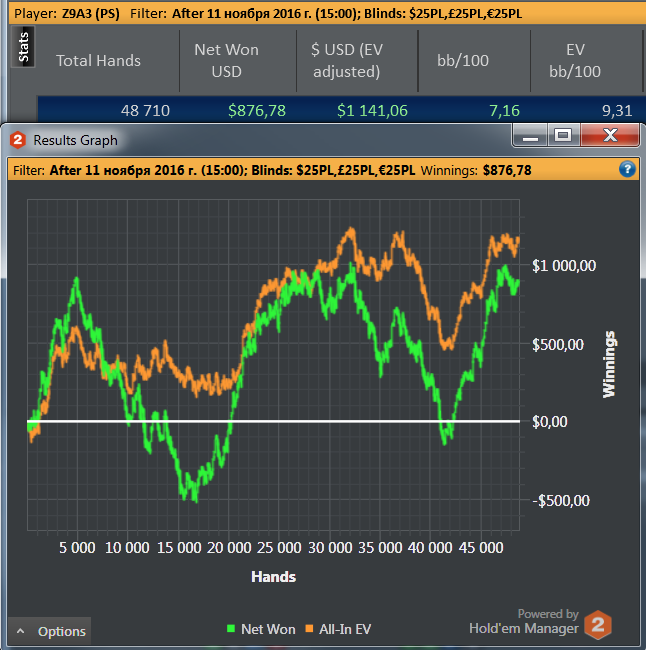This screenshot has width=646, height=650.
Task: Expand the Options panel
Action: [x=49, y=631]
